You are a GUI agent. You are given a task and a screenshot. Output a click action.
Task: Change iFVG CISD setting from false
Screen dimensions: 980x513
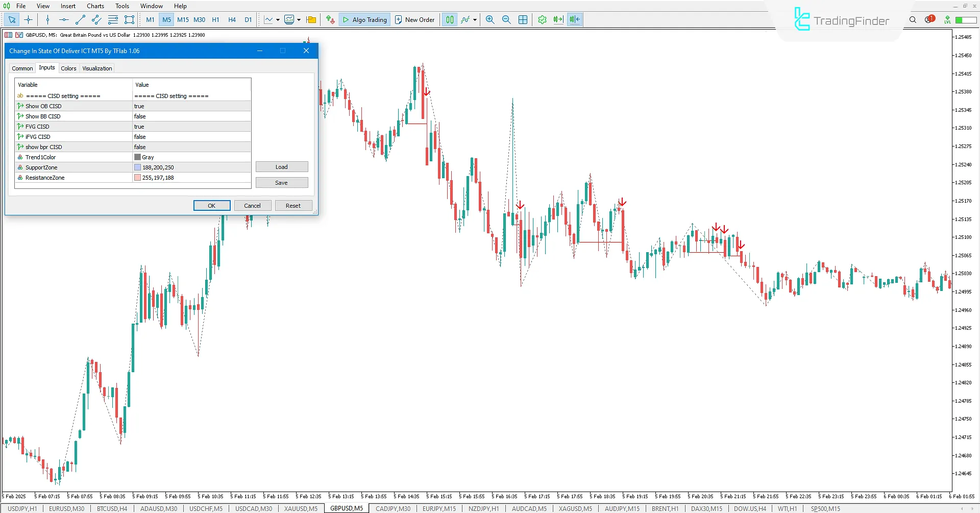click(x=191, y=136)
